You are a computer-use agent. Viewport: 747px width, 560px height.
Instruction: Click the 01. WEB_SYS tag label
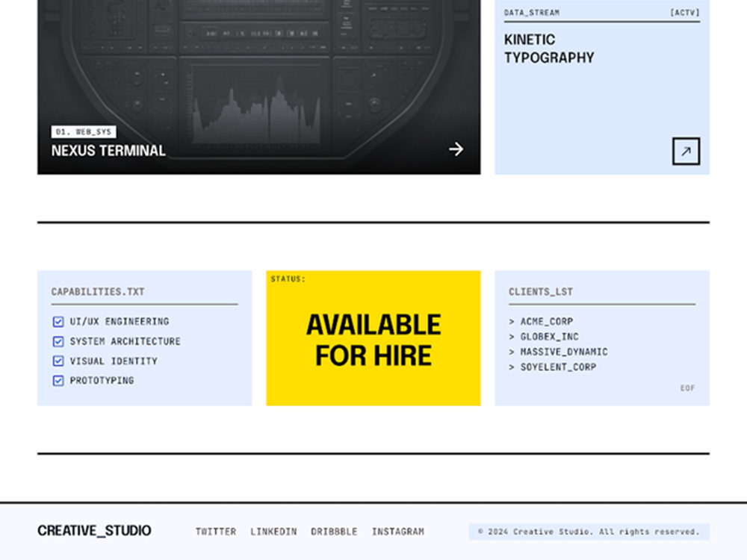click(84, 132)
